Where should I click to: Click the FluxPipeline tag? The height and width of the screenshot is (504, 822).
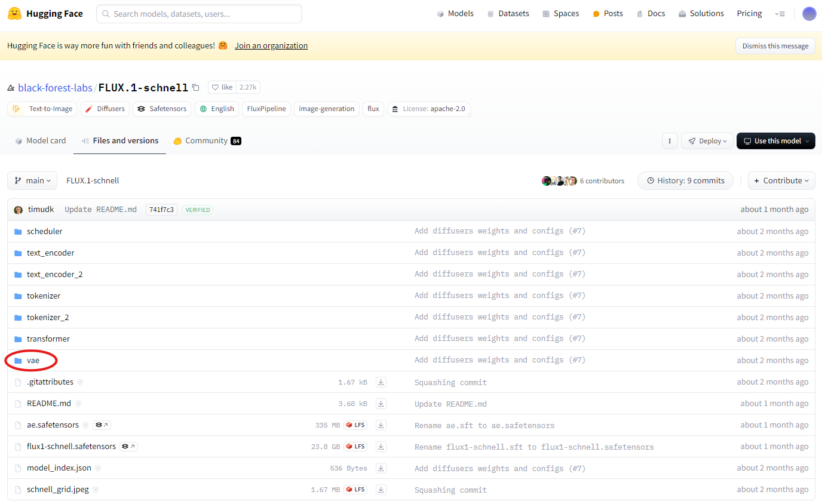click(x=266, y=109)
